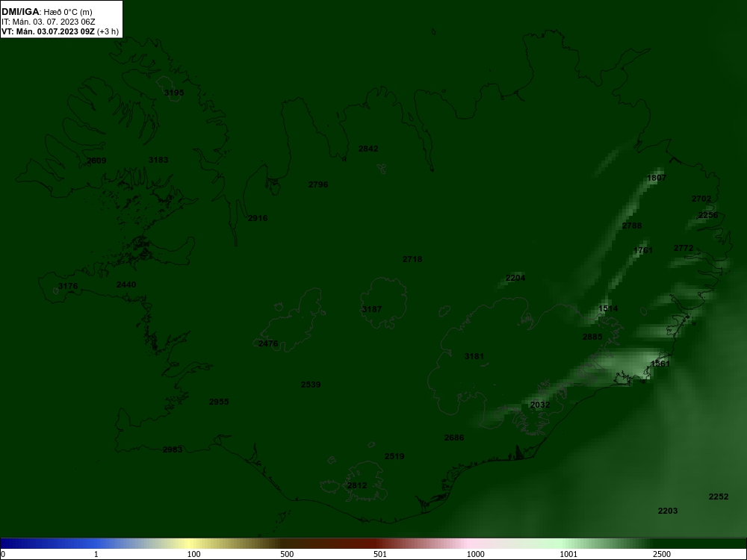Click the 3195 value in the Westfjords

point(174,93)
